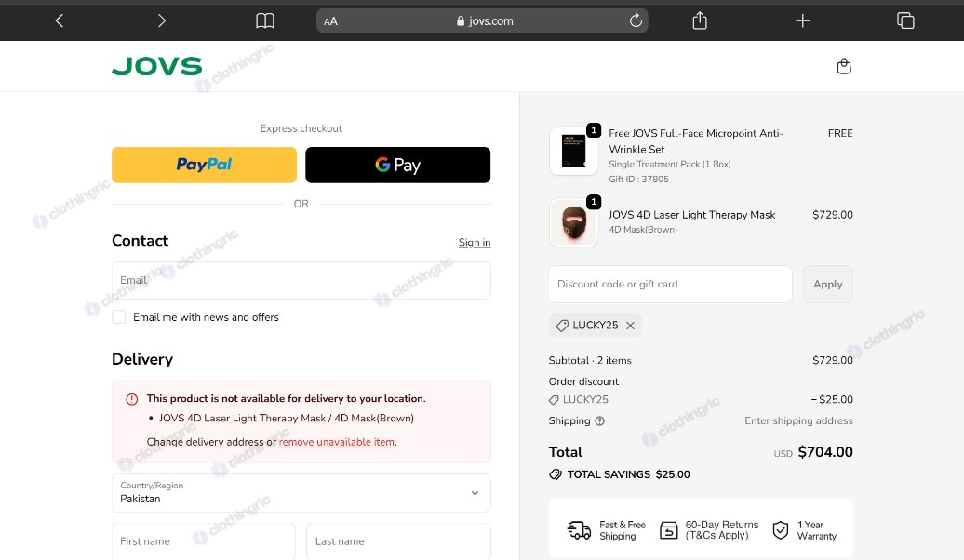This screenshot has width=964, height=560.
Task: Remove the LUCKY25 code with the X
Action: (x=630, y=326)
